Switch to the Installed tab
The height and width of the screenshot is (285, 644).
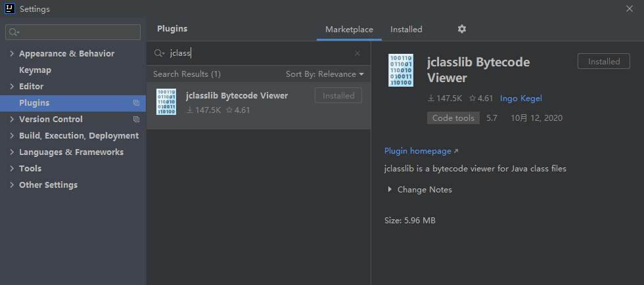tap(406, 30)
